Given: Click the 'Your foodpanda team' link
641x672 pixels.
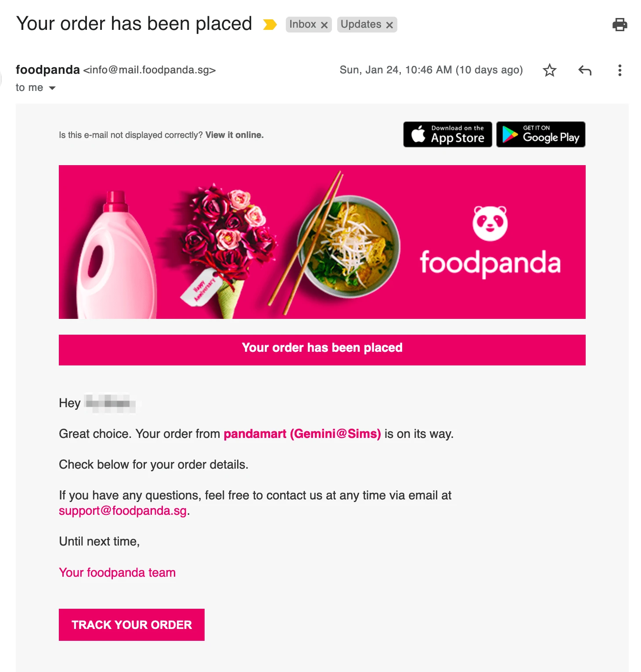Looking at the screenshot, I should click(x=117, y=573).
